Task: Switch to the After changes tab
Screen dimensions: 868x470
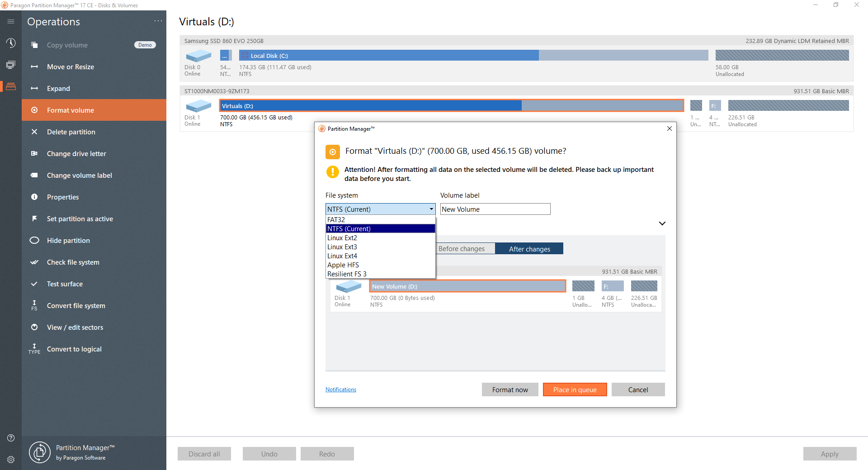Action: [x=529, y=248]
